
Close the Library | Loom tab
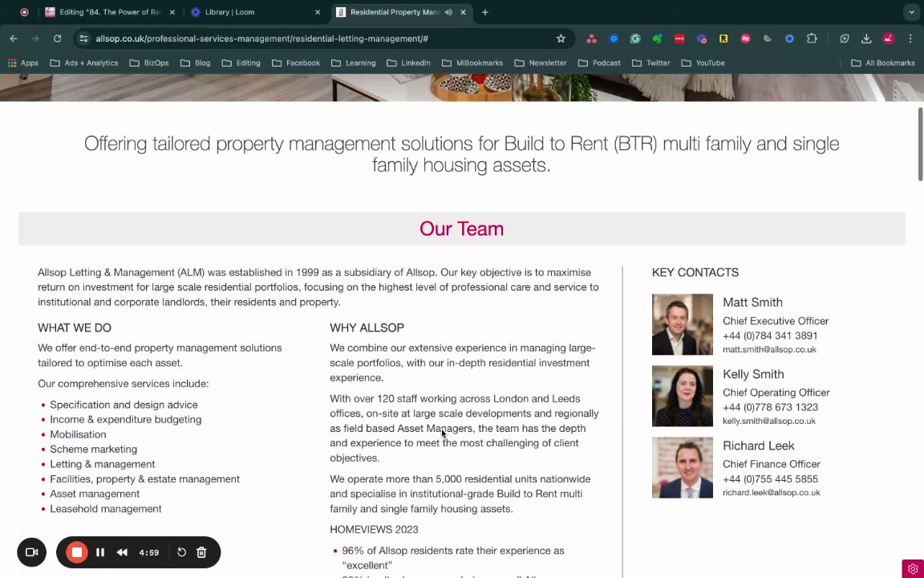click(x=318, y=12)
